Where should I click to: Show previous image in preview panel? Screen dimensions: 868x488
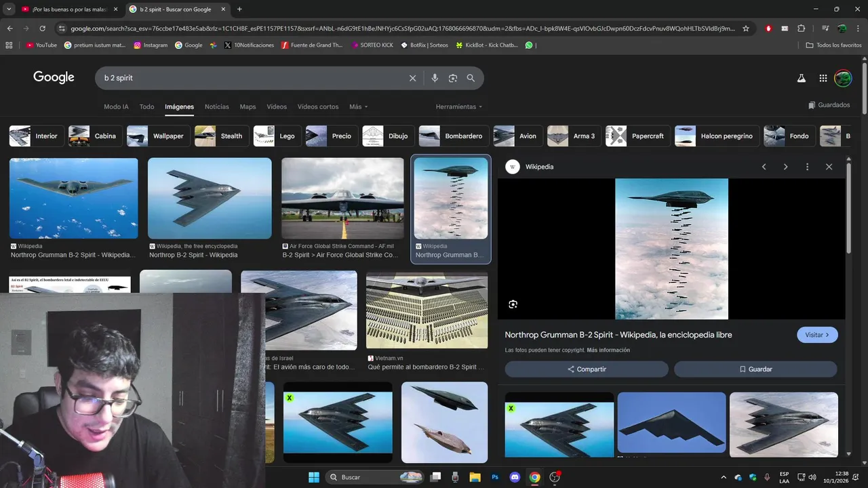(x=764, y=167)
